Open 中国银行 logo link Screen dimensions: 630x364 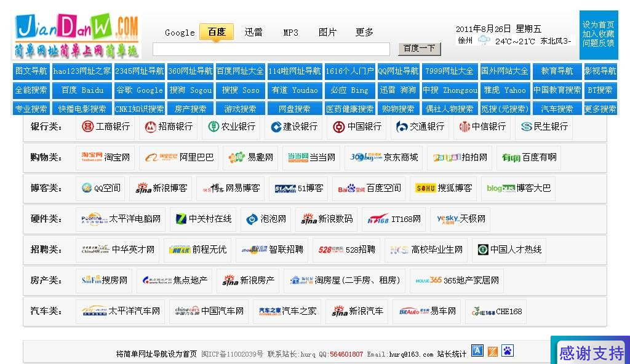[339, 127]
